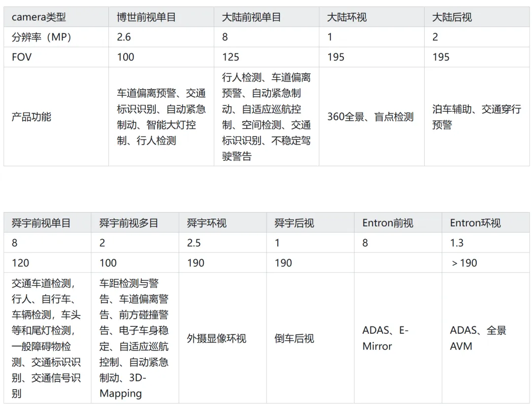The width and height of the screenshot is (532, 406).
Task: Select the '大陆前视单目' column header
Action: tap(266, 17)
